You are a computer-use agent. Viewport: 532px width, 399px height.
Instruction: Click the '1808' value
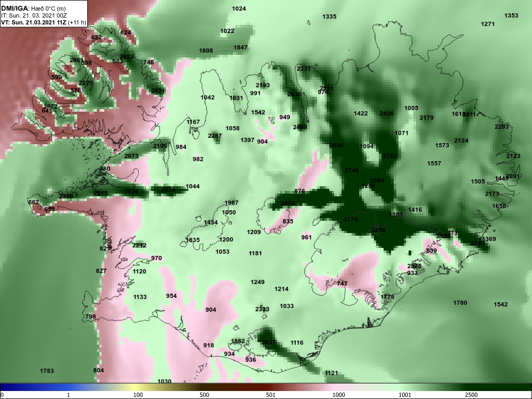point(206,51)
